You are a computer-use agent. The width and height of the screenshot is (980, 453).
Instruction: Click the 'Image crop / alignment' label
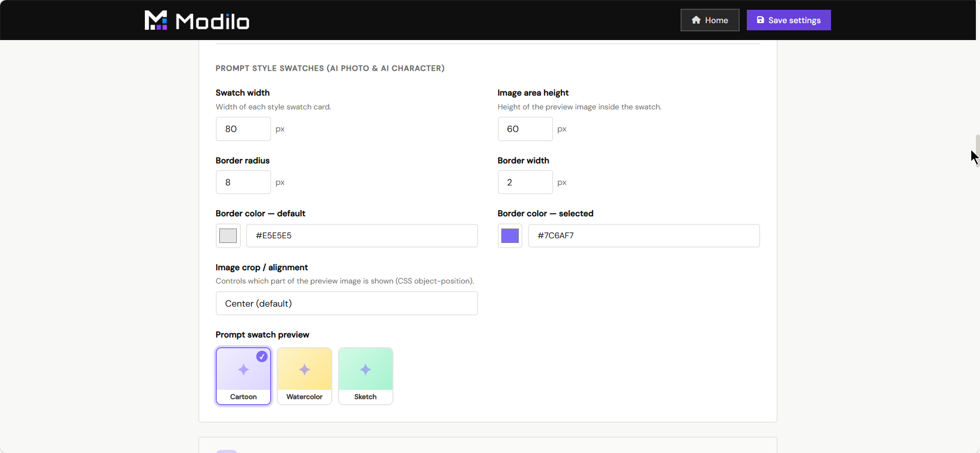point(262,268)
